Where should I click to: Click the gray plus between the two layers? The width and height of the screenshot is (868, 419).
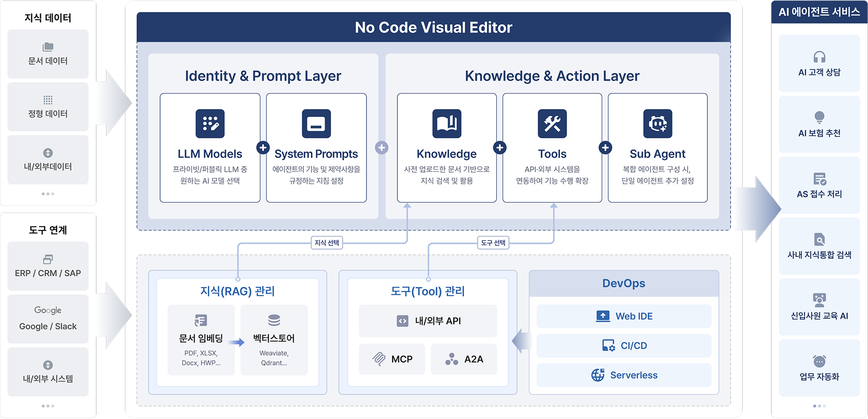(381, 148)
